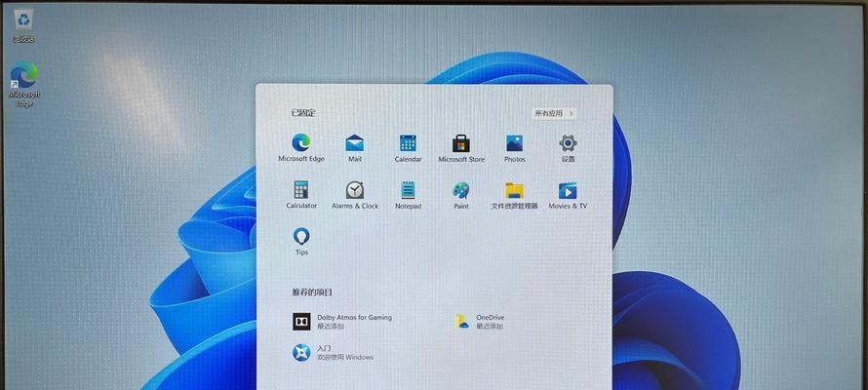Image resolution: width=868 pixels, height=390 pixels.
Task: Launch the Calculator app
Action: 301,195
